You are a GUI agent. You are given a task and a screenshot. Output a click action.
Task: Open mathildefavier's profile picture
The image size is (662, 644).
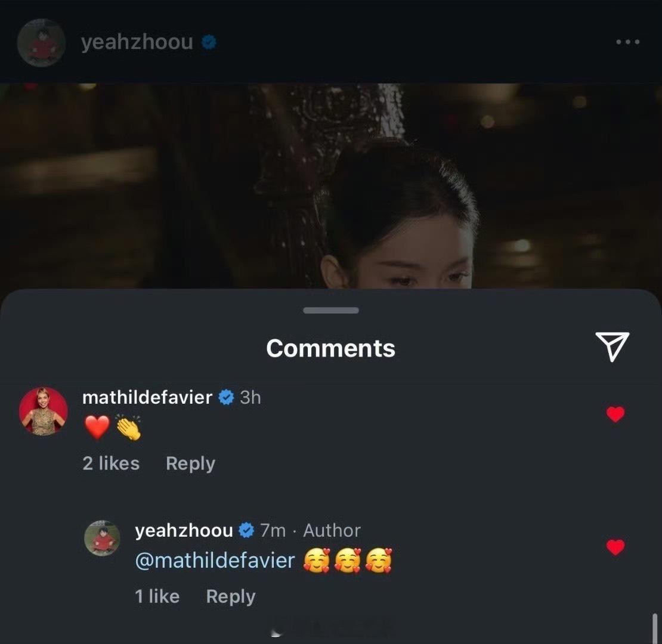point(44,411)
